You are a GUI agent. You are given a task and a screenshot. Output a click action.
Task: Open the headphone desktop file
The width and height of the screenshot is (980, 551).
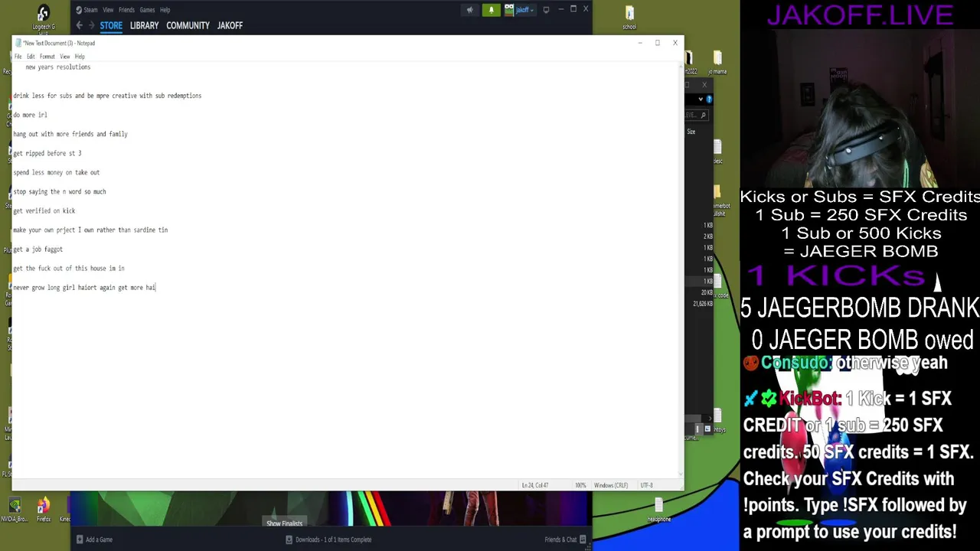coord(658,510)
